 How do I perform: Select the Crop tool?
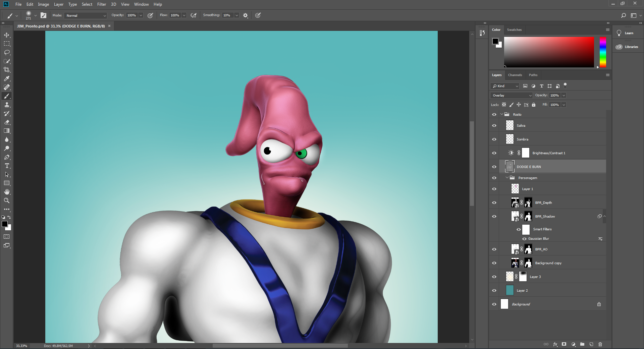click(x=7, y=70)
